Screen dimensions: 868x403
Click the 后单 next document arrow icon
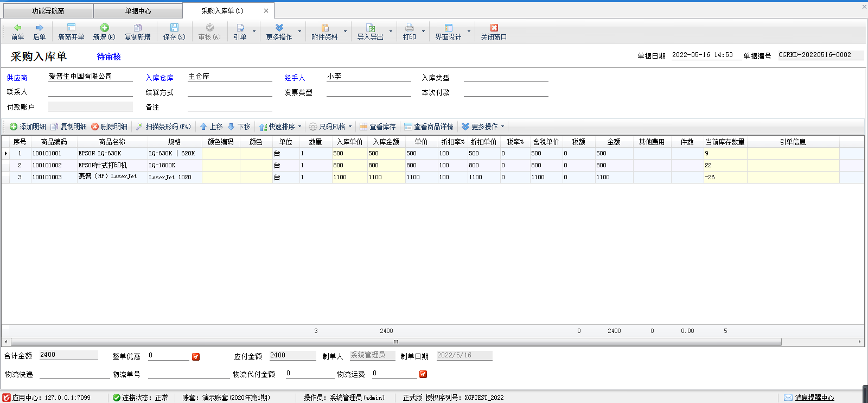click(39, 28)
